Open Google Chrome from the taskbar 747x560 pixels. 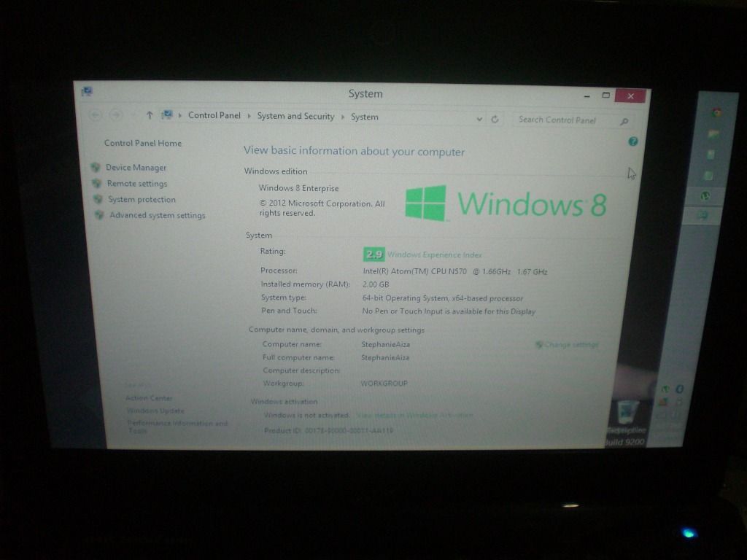pyautogui.click(x=716, y=113)
